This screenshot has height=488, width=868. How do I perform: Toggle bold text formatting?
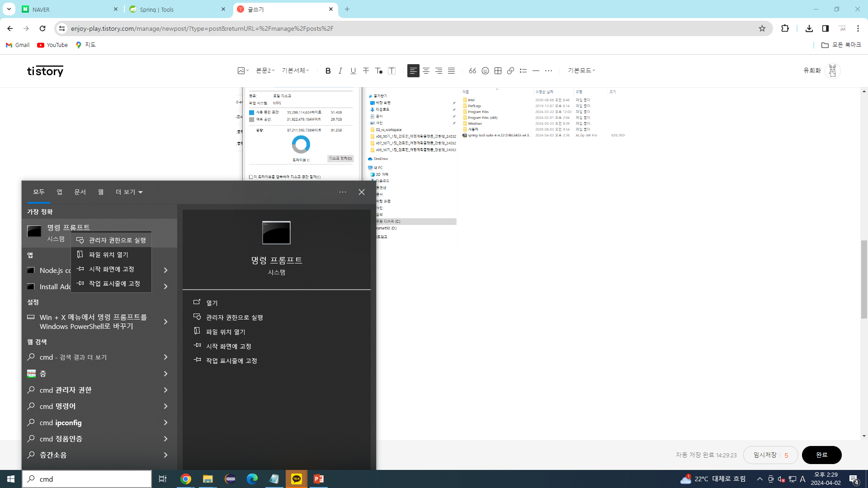tap(328, 71)
